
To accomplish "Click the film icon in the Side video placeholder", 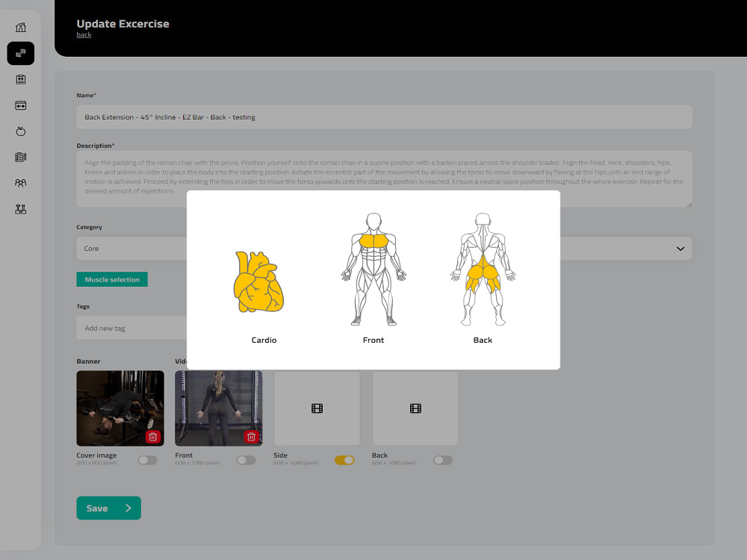I will pos(316,408).
